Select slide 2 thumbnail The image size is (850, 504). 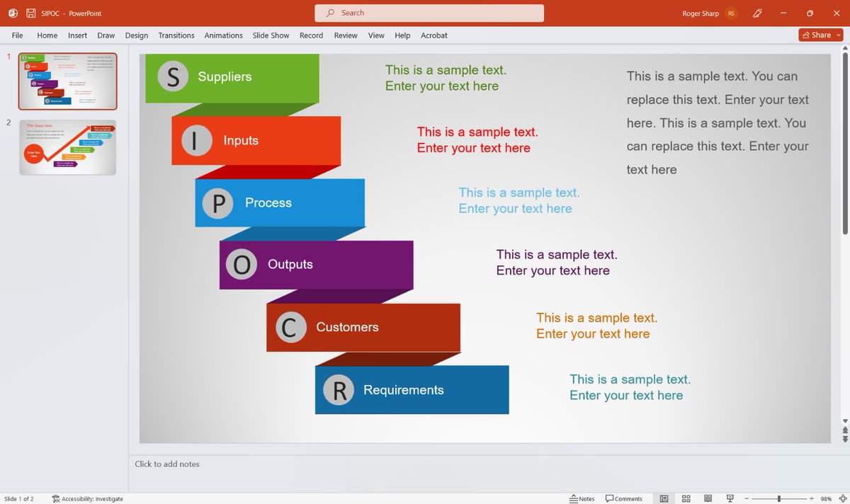point(68,148)
